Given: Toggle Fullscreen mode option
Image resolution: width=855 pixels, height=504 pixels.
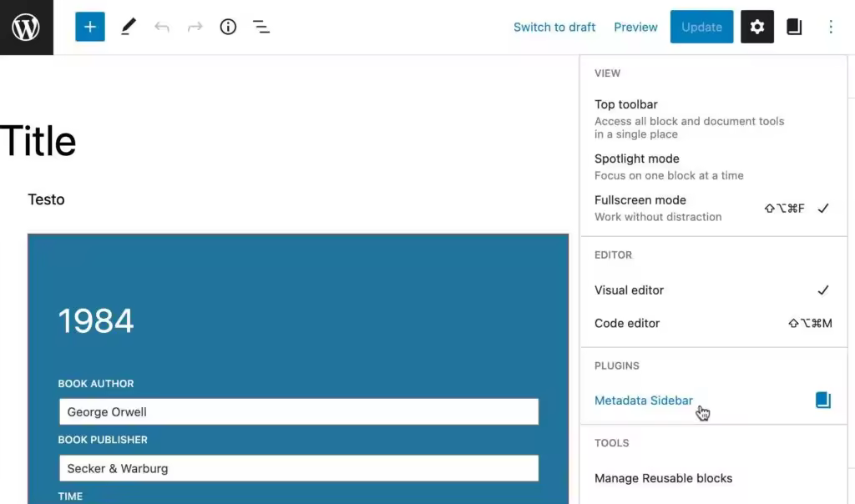Looking at the screenshot, I should point(713,208).
